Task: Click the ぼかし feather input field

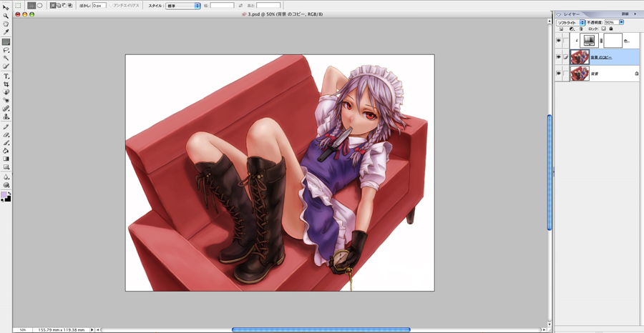Action: pyautogui.click(x=98, y=6)
